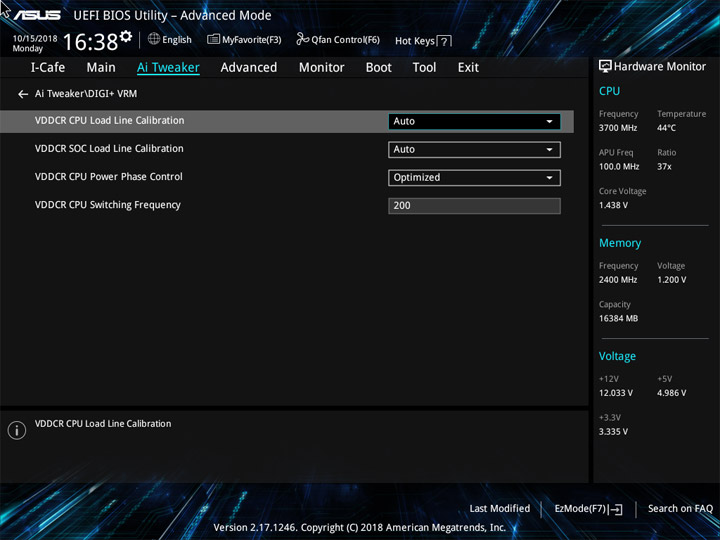Click the +3.3V reading 3.335 V
This screenshot has width=720, height=540.
coord(613,432)
